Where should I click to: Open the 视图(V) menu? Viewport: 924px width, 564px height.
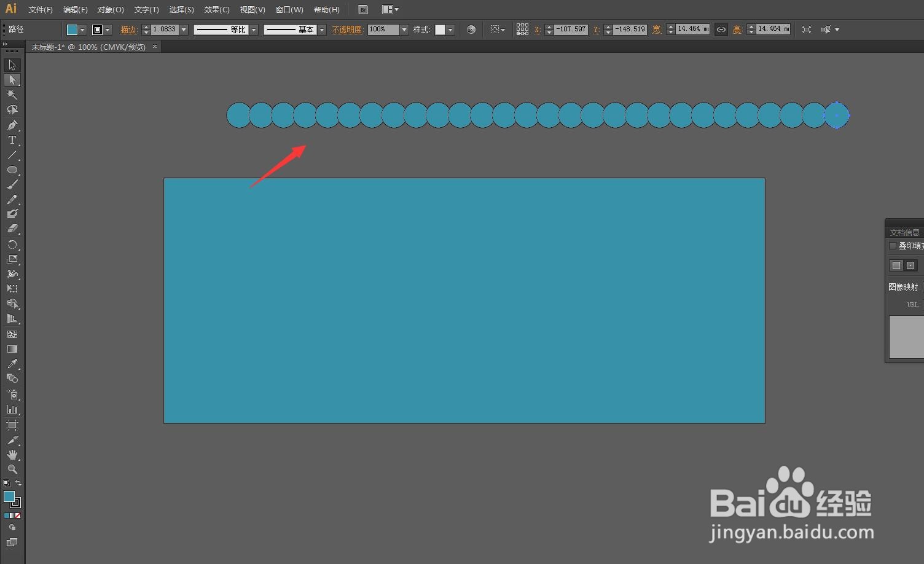click(x=253, y=10)
